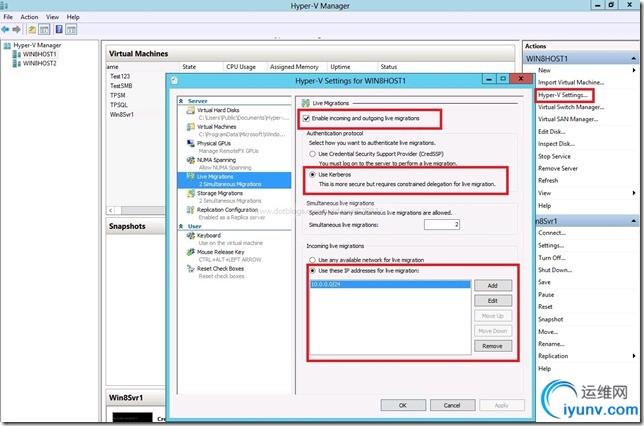
Task: Click Rename action
Action: pos(552,344)
